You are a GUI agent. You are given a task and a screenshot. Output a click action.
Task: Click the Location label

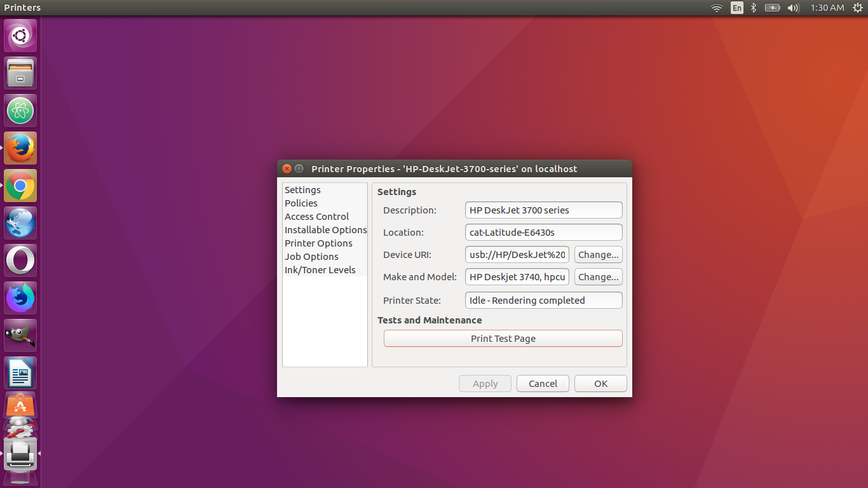coord(403,233)
